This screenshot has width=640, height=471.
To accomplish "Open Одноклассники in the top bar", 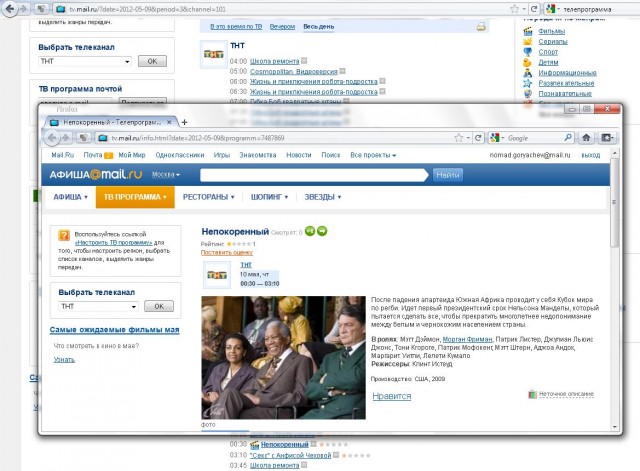I will click(180, 155).
